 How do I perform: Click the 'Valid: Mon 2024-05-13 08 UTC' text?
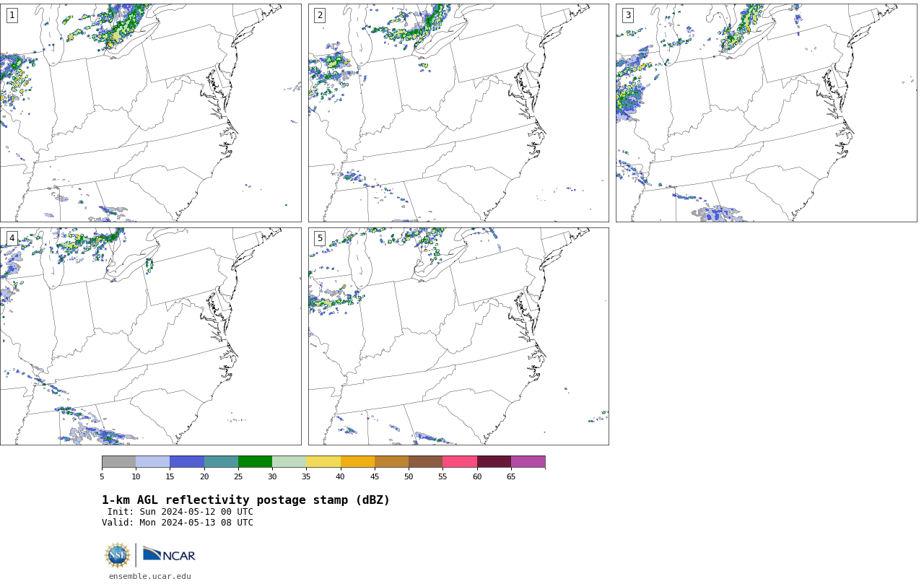pos(178,523)
